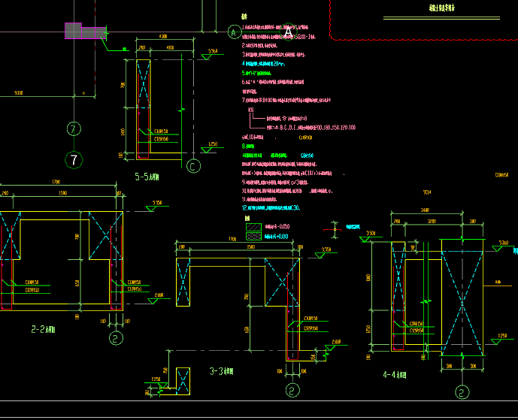518x420 pixels.
Task: Click the white bold axis bubble 7
Action: (x=74, y=159)
